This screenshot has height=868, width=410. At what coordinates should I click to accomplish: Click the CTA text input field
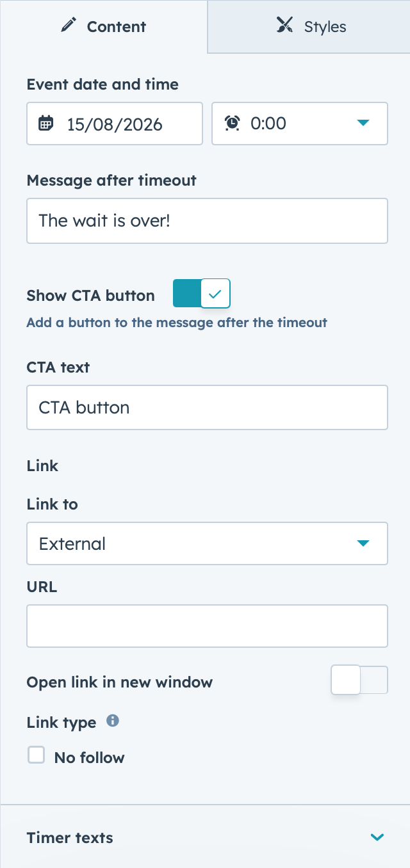[207, 407]
